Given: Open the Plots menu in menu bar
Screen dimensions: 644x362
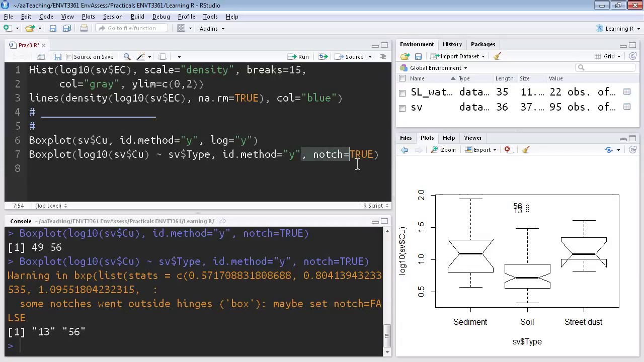Looking at the screenshot, I should 88,17.
